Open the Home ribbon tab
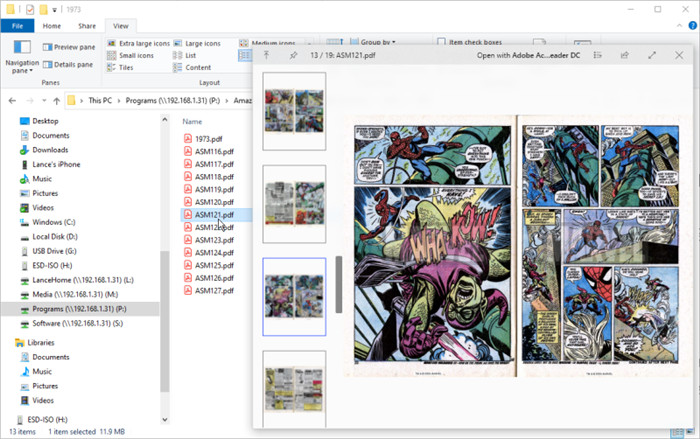 (x=52, y=26)
